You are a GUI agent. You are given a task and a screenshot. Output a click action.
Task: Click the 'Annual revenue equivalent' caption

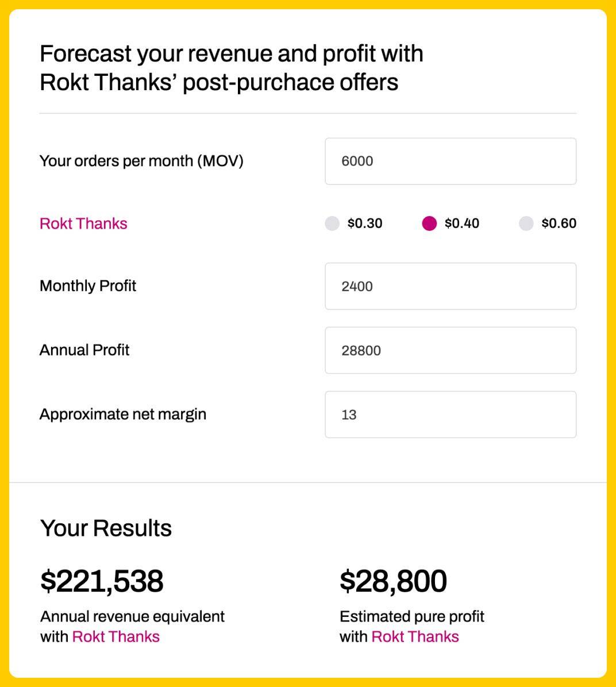[x=132, y=616]
